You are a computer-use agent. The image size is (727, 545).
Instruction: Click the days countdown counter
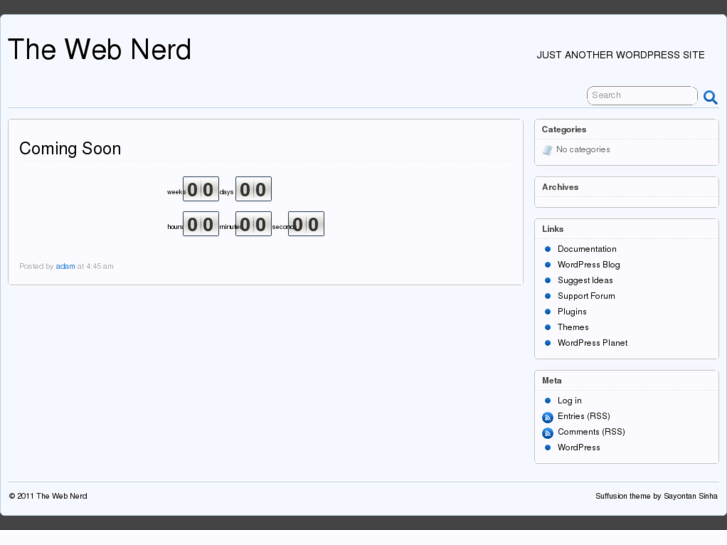(x=253, y=189)
